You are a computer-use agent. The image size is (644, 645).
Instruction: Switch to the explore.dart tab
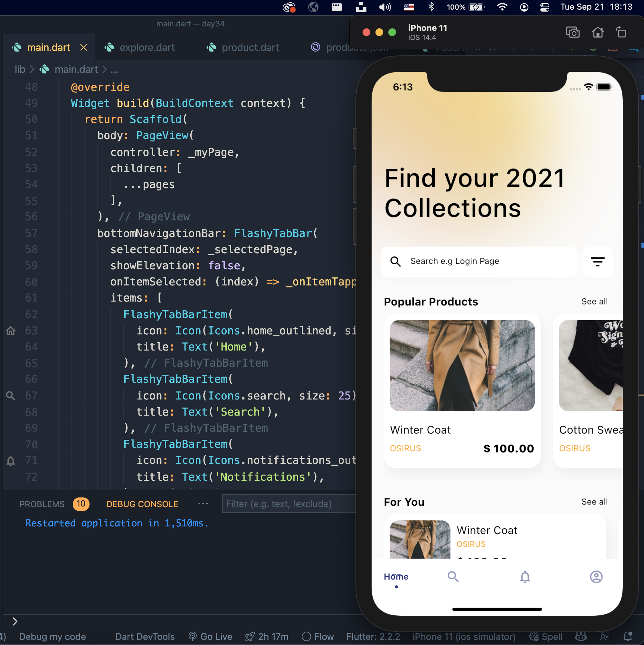pyautogui.click(x=147, y=47)
